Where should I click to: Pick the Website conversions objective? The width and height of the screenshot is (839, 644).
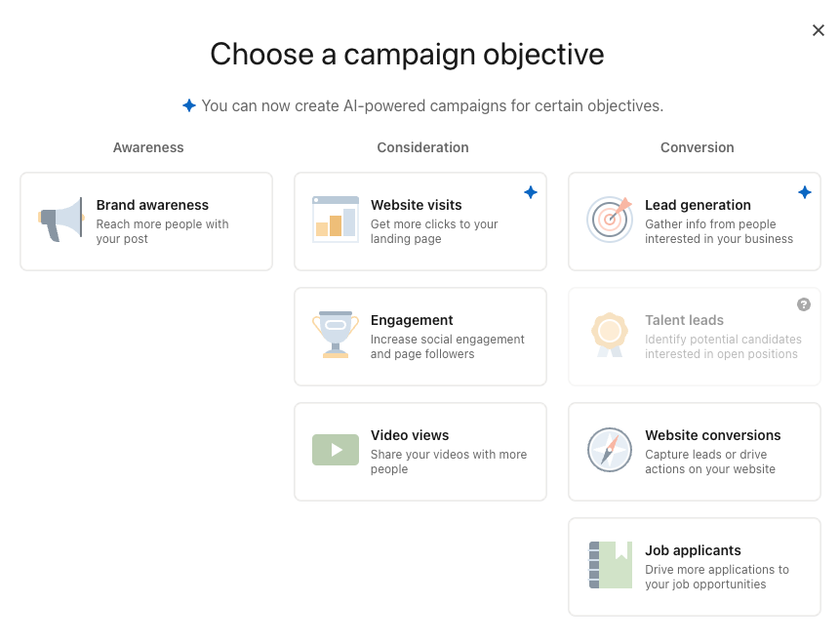(695, 452)
